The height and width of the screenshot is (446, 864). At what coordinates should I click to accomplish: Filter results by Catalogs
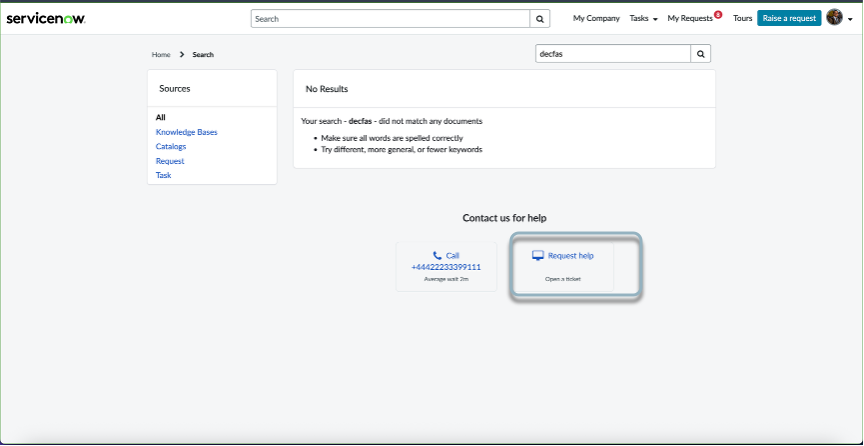171,147
